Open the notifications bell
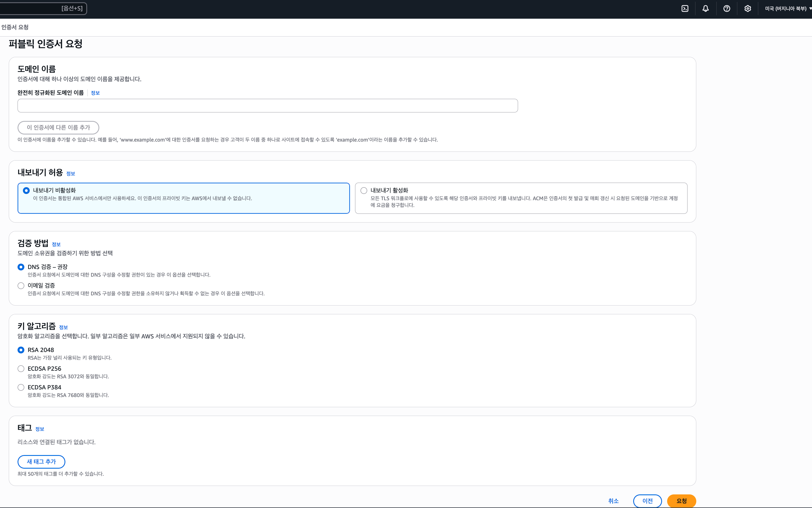The width and height of the screenshot is (812, 508). [x=706, y=9]
